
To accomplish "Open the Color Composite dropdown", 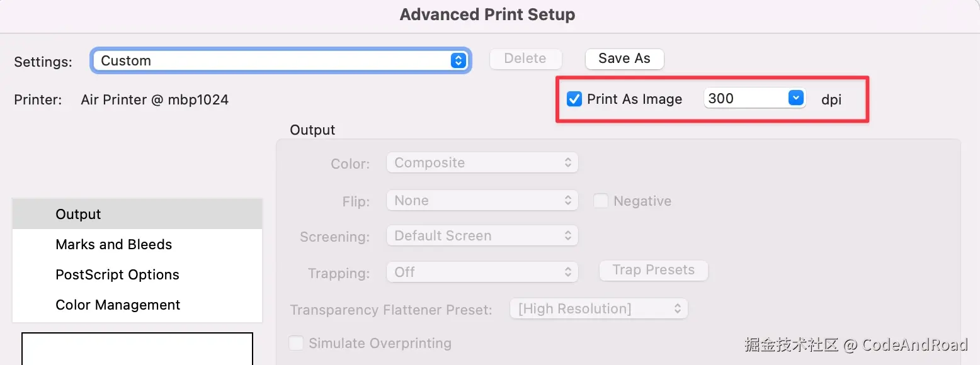I will 482,163.
